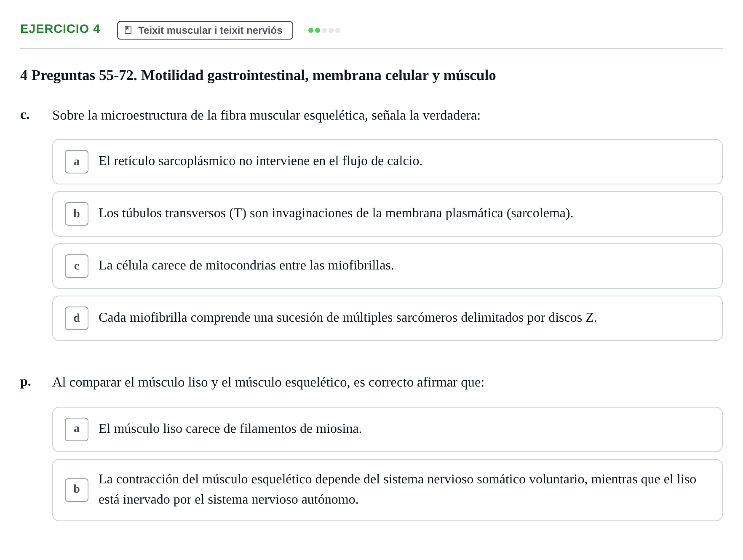
Task: Click the book icon in the topic tag
Action: pyautogui.click(x=128, y=30)
